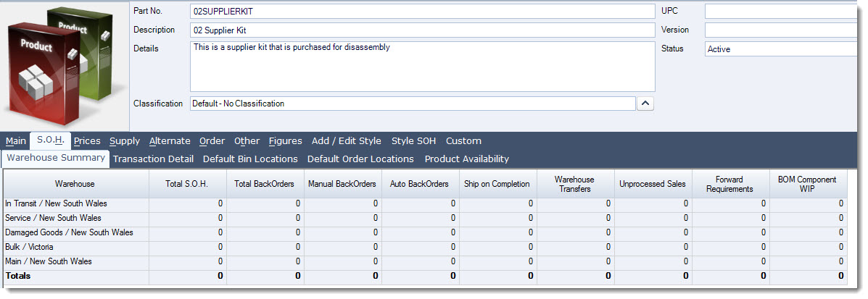The image size is (868, 299).
Task: Click the Auto BackOrders column header
Action: coord(420,184)
